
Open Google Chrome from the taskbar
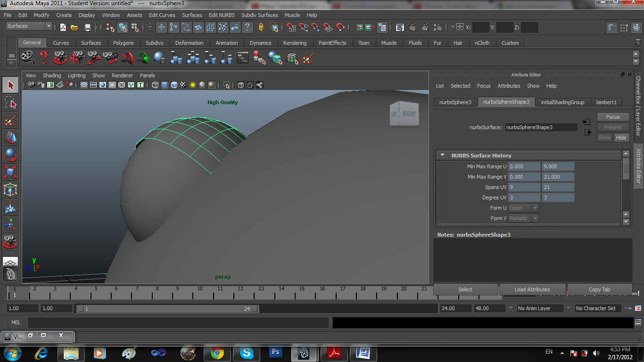(217, 353)
